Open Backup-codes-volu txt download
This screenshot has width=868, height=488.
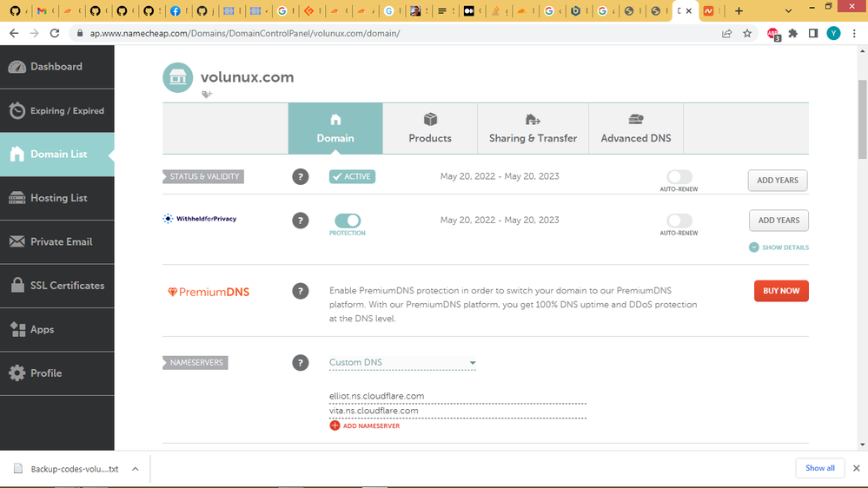coord(74,469)
